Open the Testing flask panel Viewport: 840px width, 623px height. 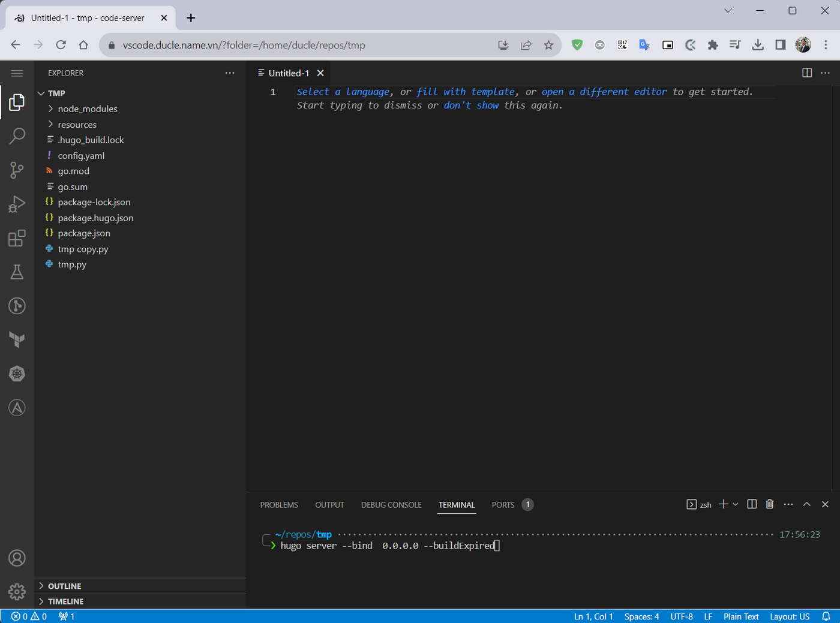click(17, 272)
